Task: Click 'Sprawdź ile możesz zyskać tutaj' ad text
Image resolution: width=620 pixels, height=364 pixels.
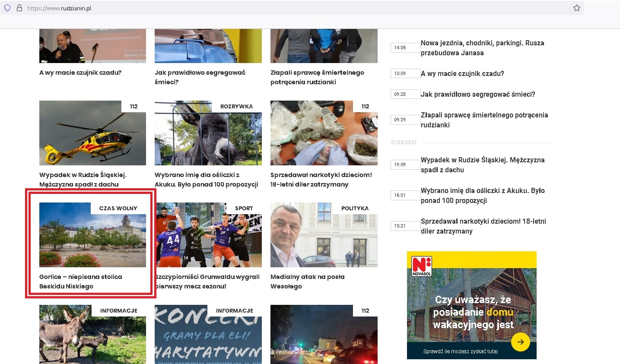Action: tap(460, 351)
